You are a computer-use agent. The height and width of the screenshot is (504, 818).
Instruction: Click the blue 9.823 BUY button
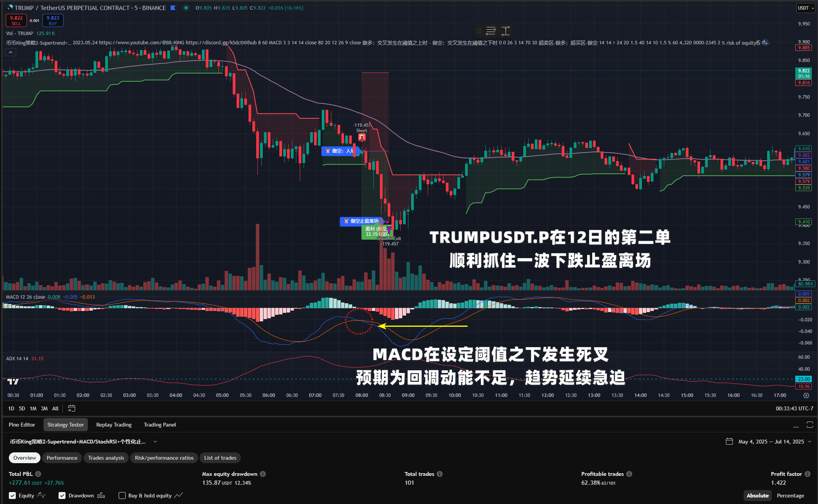(x=53, y=20)
